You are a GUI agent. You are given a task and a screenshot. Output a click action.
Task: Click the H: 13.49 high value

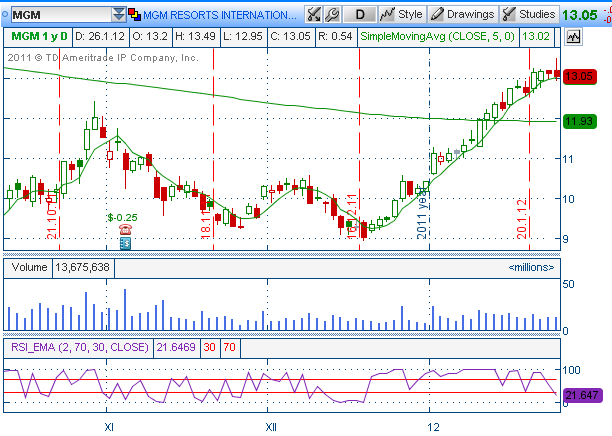click(x=195, y=37)
